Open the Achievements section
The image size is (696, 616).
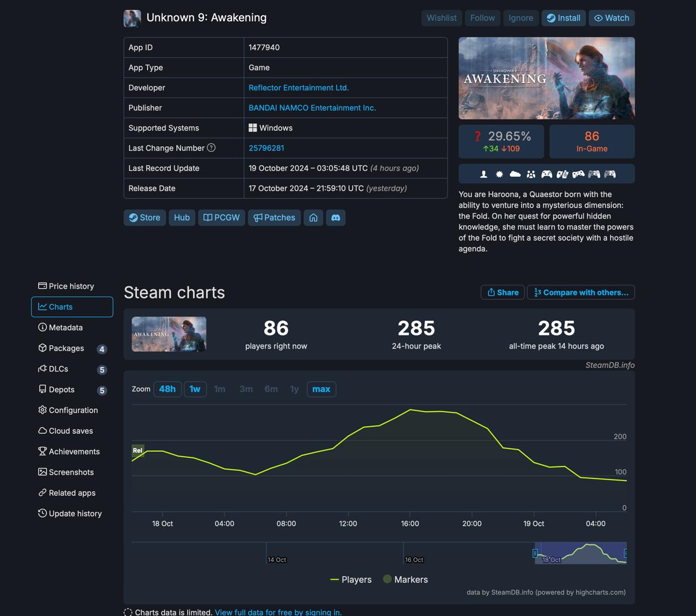(72, 451)
